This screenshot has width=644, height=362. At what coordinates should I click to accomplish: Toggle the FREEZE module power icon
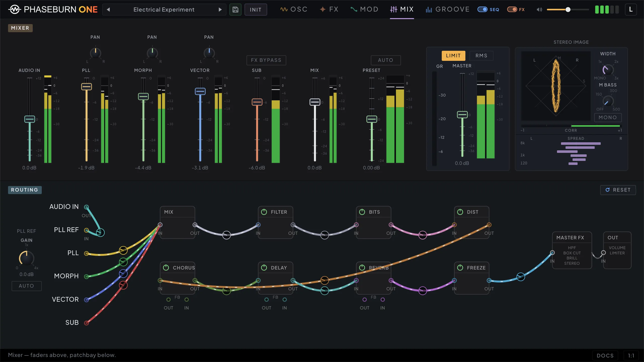click(x=460, y=267)
